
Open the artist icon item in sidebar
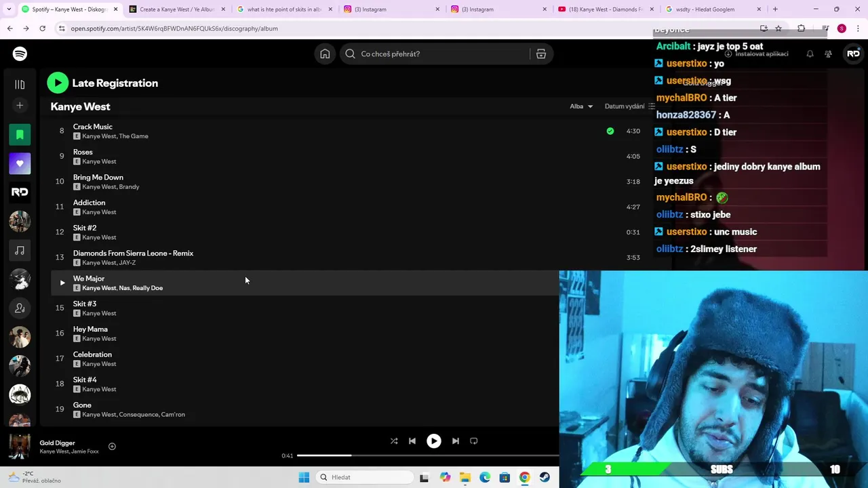20,308
